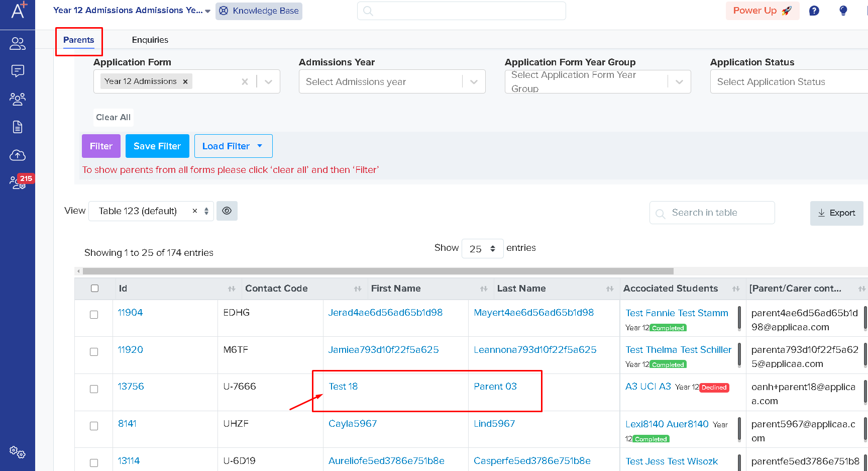This screenshot has height=471, width=868.
Task: Open parent Id 8141 link
Action: (127, 424)
